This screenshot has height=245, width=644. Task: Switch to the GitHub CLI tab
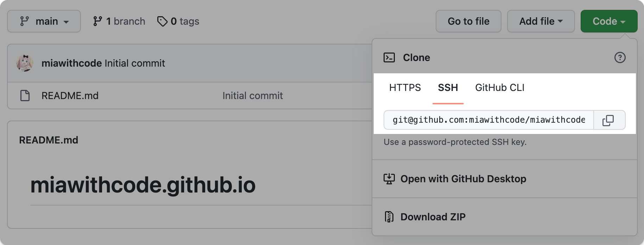[x=499, y=87]
